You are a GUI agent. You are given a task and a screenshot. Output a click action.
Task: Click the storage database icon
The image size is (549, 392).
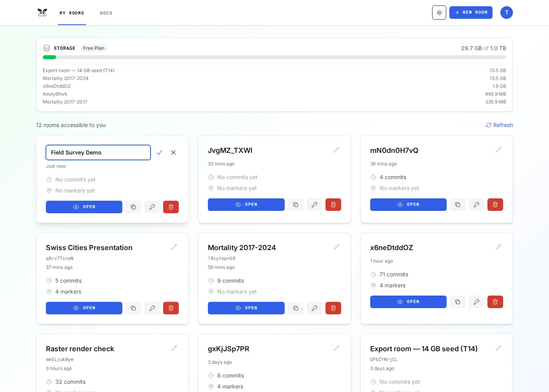[x=47, y=48]
